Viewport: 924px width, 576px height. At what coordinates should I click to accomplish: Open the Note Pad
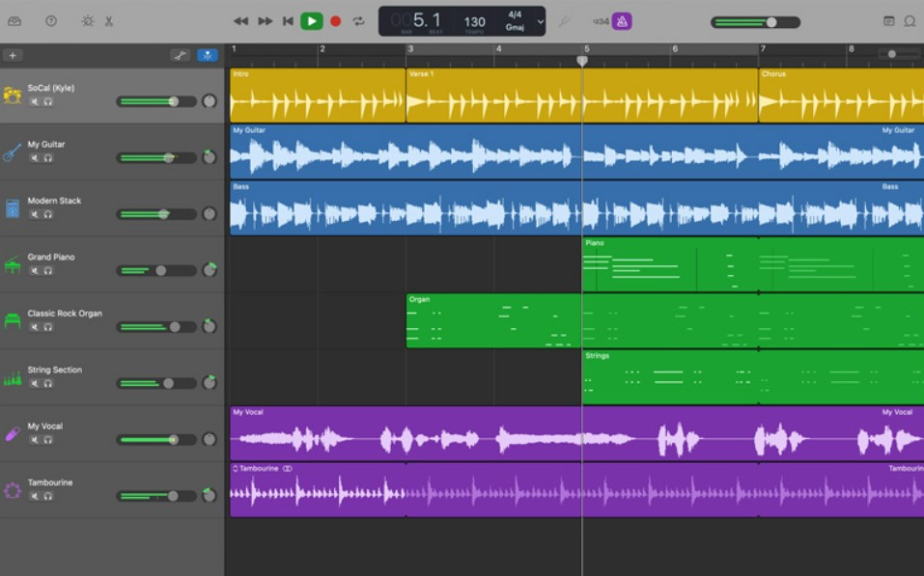(888, 21)
